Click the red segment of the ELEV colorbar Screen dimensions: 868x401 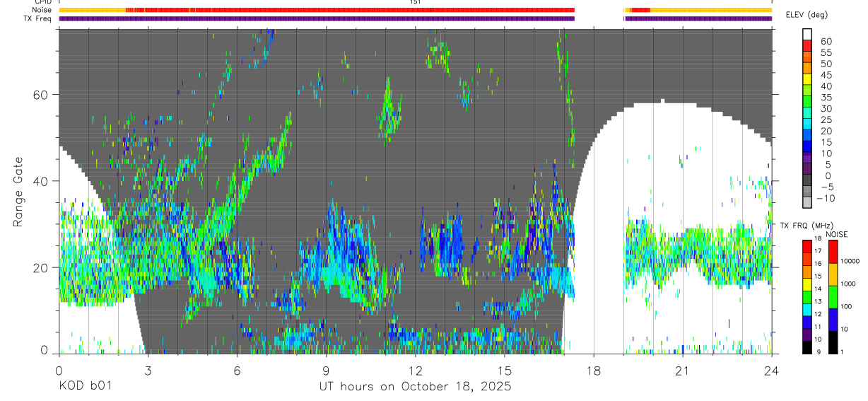(x=808, y=45)
